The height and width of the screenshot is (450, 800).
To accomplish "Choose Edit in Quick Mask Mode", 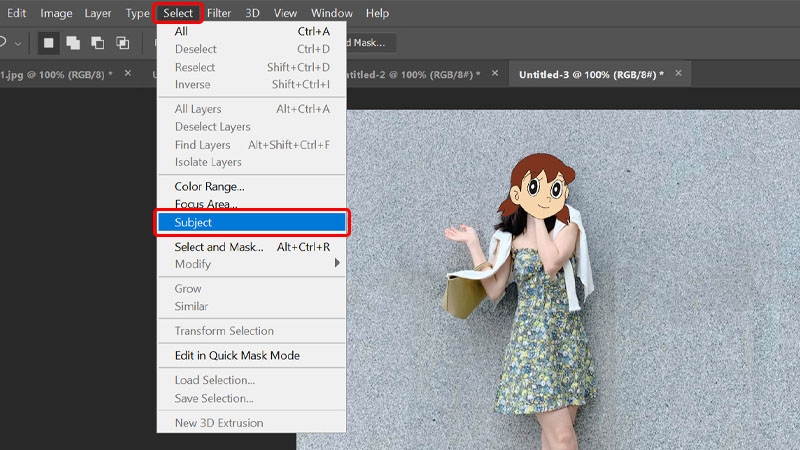I will click(252, 355).
